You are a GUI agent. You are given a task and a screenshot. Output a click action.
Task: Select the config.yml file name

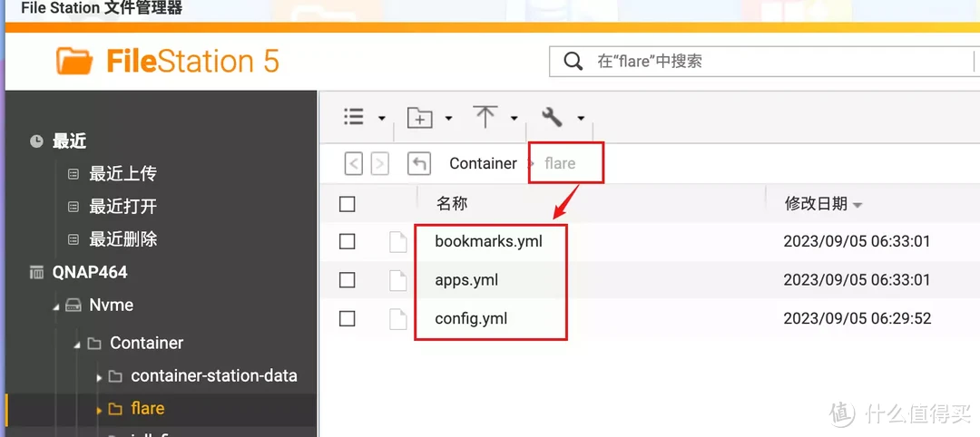[x=471, y=319]
